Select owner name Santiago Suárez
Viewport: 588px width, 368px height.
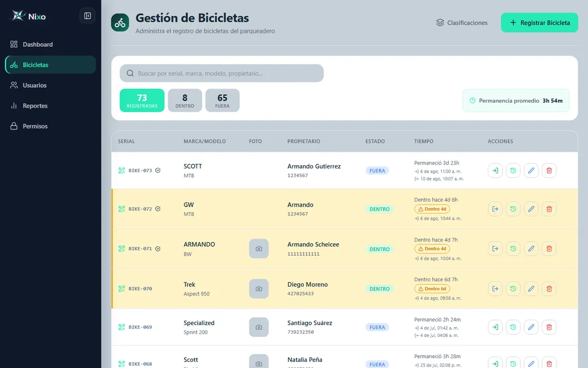click(310, 323)
